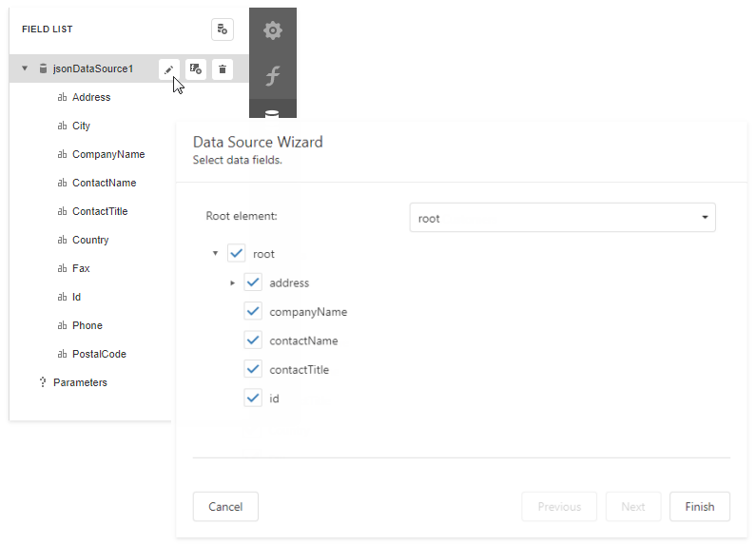Uncheck the contactTitle checkbox

[253, 369]
